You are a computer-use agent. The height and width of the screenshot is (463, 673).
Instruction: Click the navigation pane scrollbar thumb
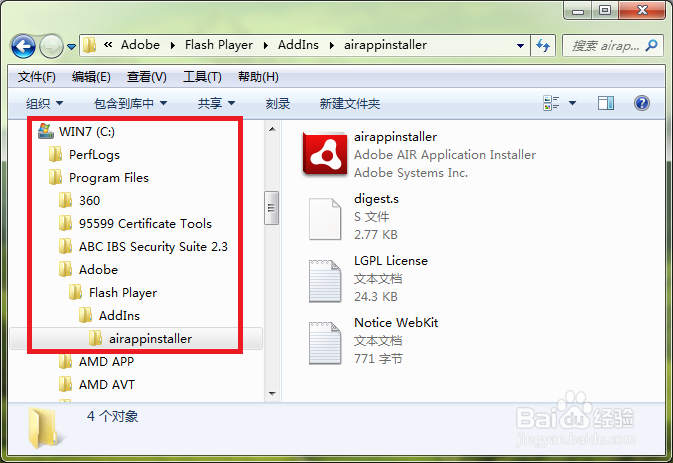point(271,208)
